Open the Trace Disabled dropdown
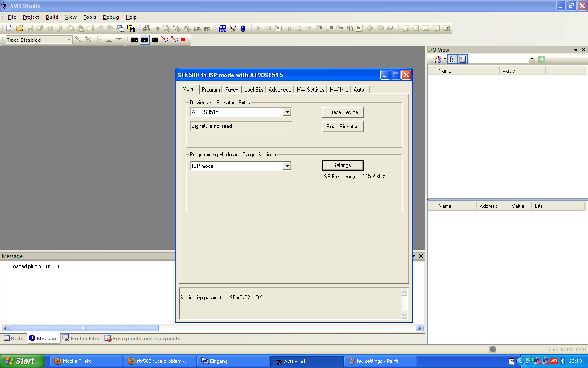588x368 pixels. tap(69, 40)
